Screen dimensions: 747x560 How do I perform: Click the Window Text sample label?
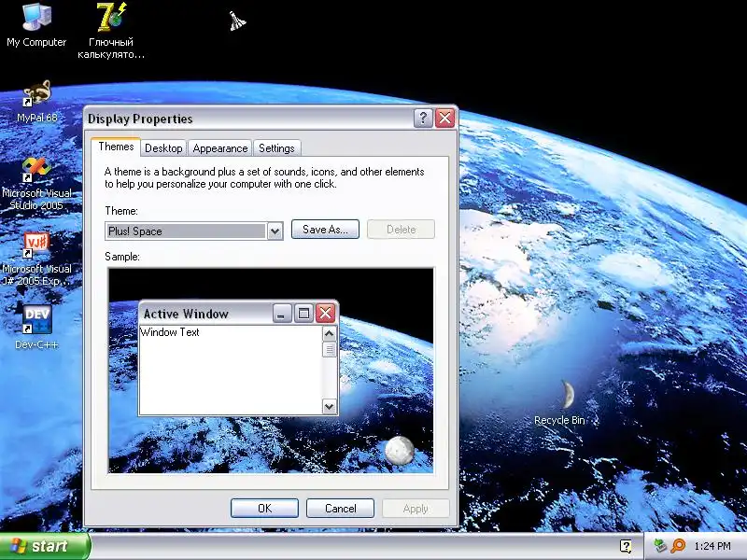pyautogui.click(x=170, y=332)
